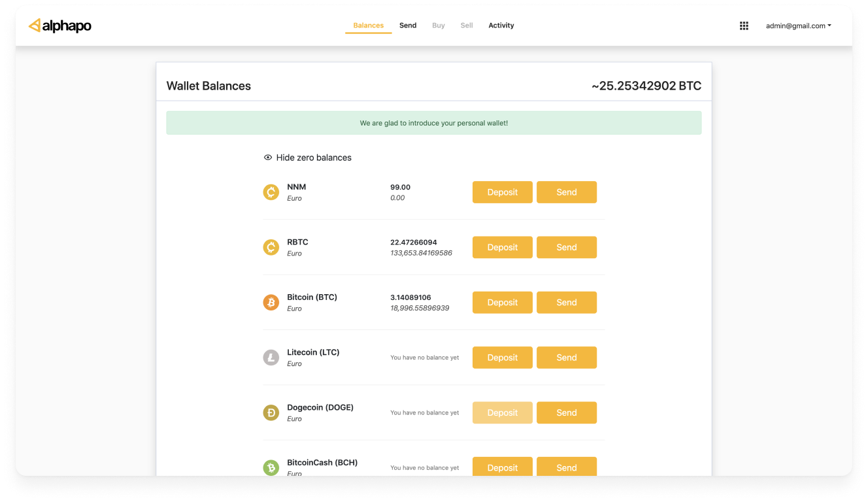
Task: Click Litecoin's "You have no balance yet"
Action: point(425,358)
